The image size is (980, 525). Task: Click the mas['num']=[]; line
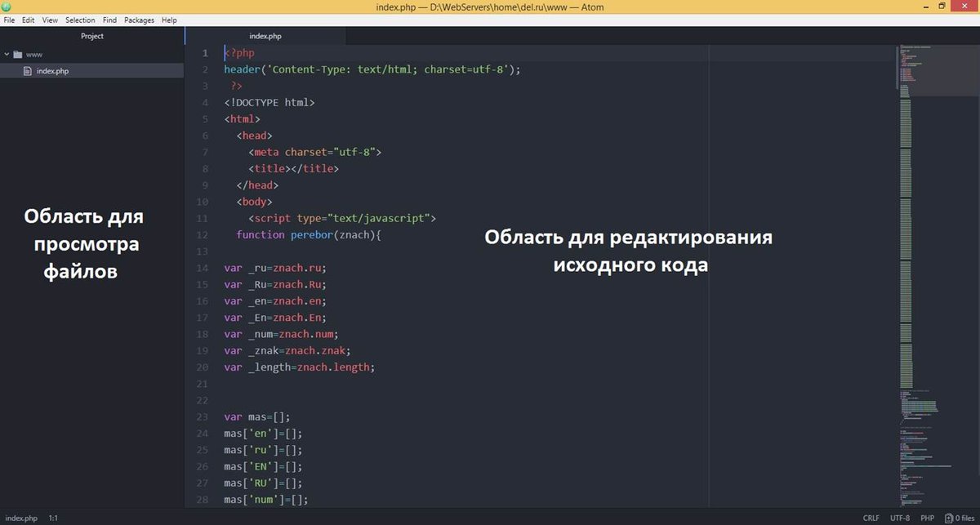(x=266, y=500)
